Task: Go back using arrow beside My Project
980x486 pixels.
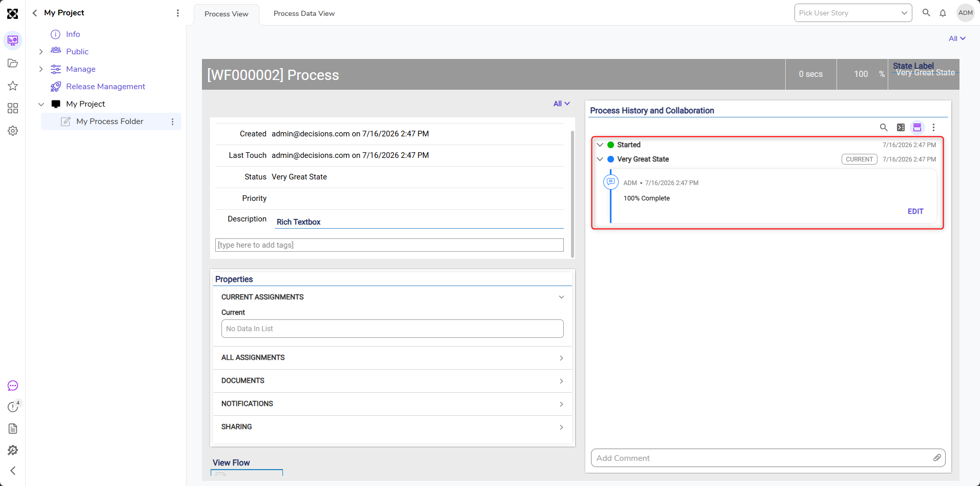Action: [35, 13]
